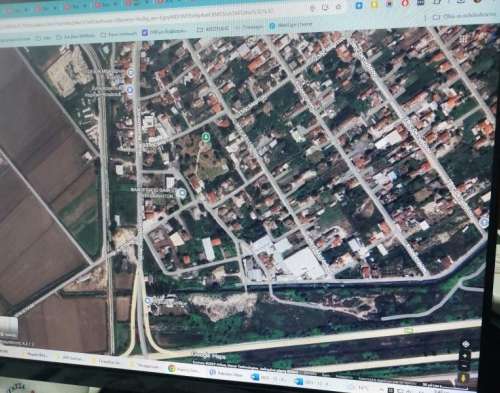Open the green park marker on the map
Viewport: 500px width, 393px height.
(206, 136)
